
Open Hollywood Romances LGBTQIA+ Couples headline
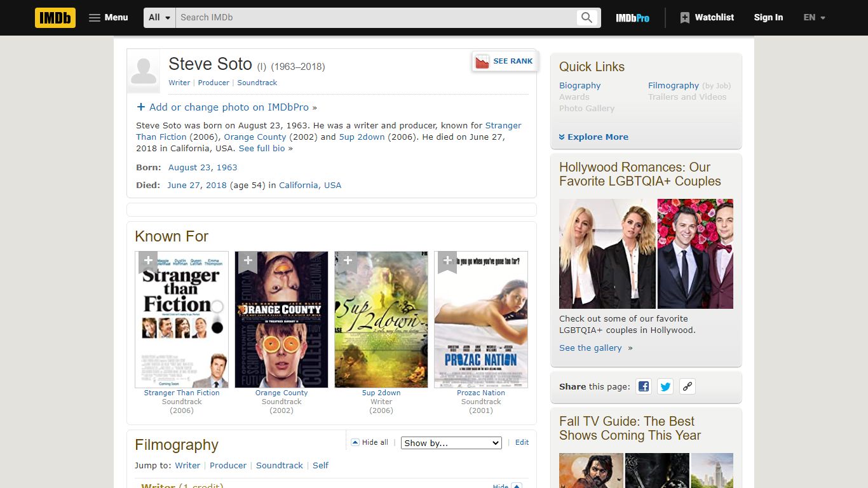point(640,174)
